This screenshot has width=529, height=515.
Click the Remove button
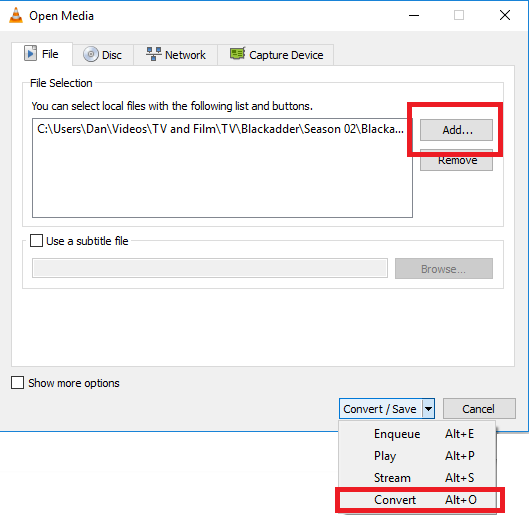pos(456,160)
